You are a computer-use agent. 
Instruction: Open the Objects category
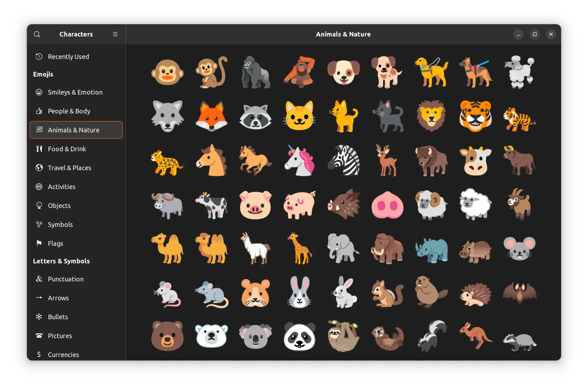[76, 206]
